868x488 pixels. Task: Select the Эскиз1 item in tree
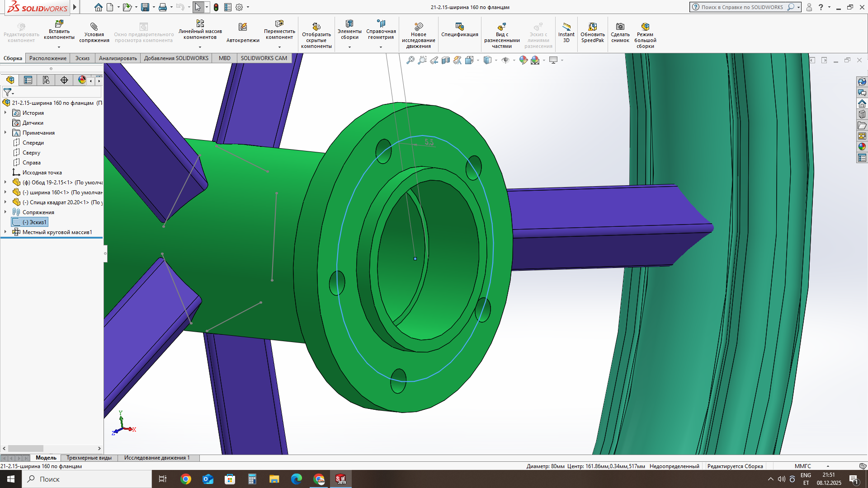[x=34, y=222]
